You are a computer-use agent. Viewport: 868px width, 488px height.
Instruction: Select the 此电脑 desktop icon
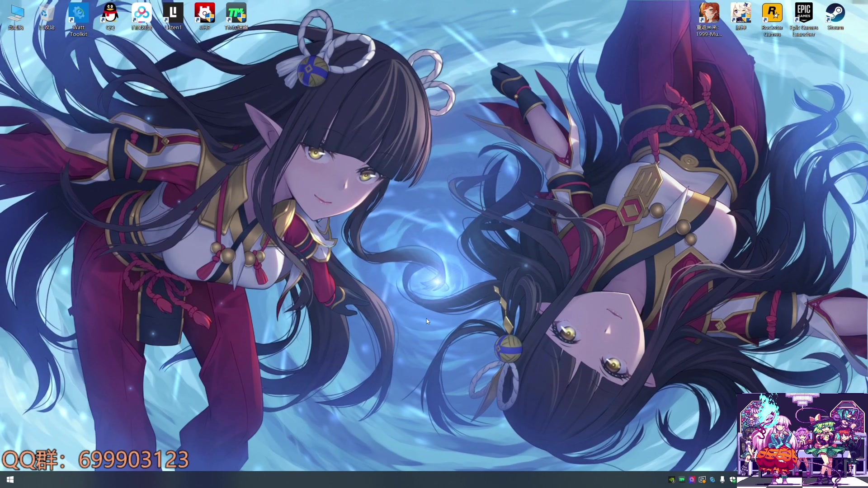pos(16,17)
